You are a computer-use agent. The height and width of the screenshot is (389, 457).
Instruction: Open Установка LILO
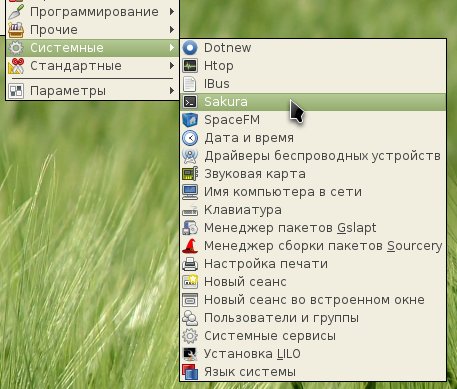(x=313, y=354)
